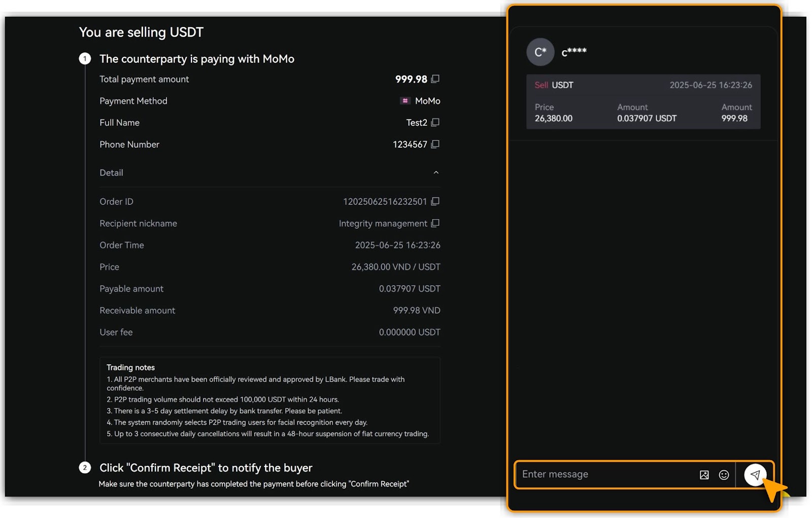Attach an image to the chat
Viewport: 812px width, 518px height.
[x=704, y=475]
